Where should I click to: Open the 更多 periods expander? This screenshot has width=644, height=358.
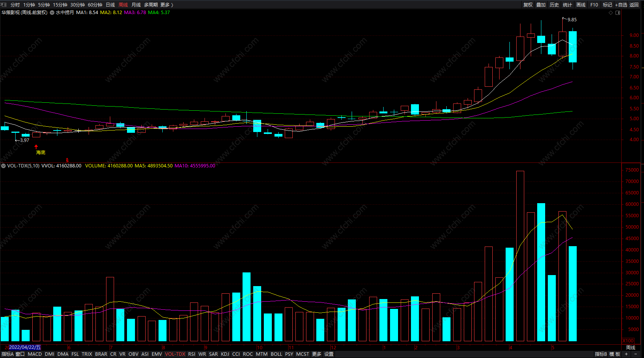(167, 5)
